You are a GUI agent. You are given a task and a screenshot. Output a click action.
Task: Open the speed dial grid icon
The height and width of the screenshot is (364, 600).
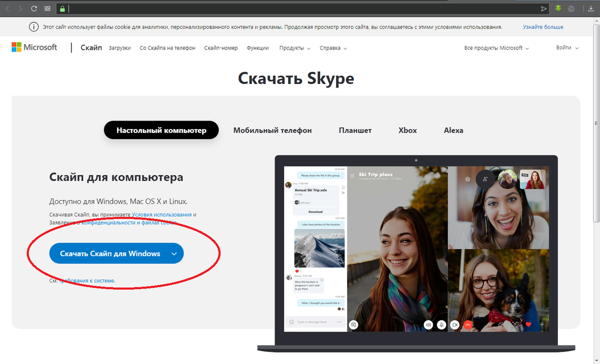point(47,8)
